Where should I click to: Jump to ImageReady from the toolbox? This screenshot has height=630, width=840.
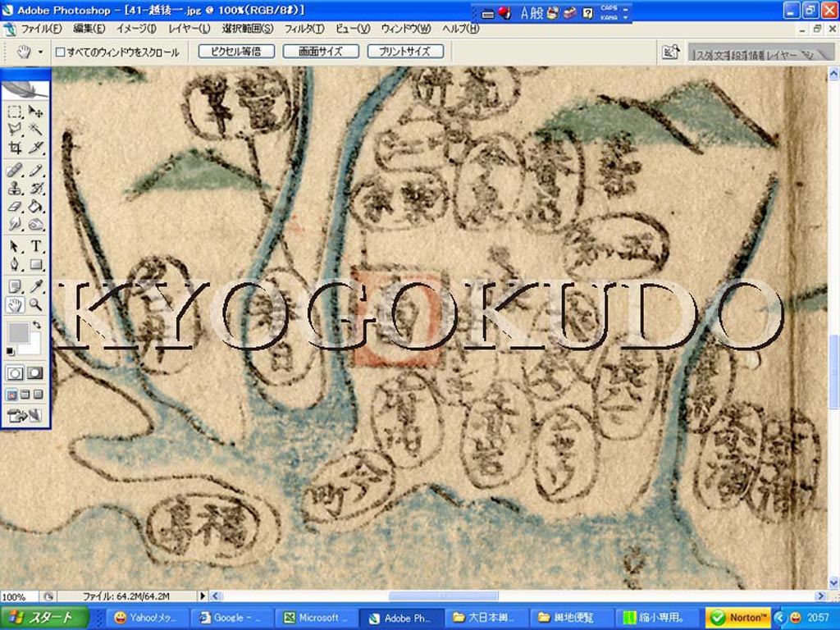[x=25, y=415]
